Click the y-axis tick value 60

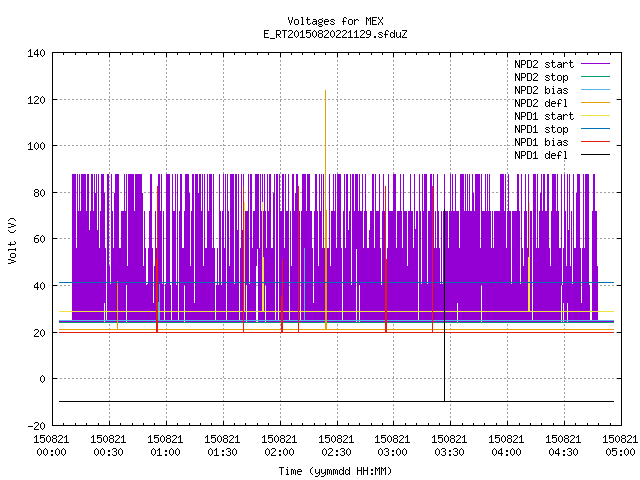pos(39,239)
